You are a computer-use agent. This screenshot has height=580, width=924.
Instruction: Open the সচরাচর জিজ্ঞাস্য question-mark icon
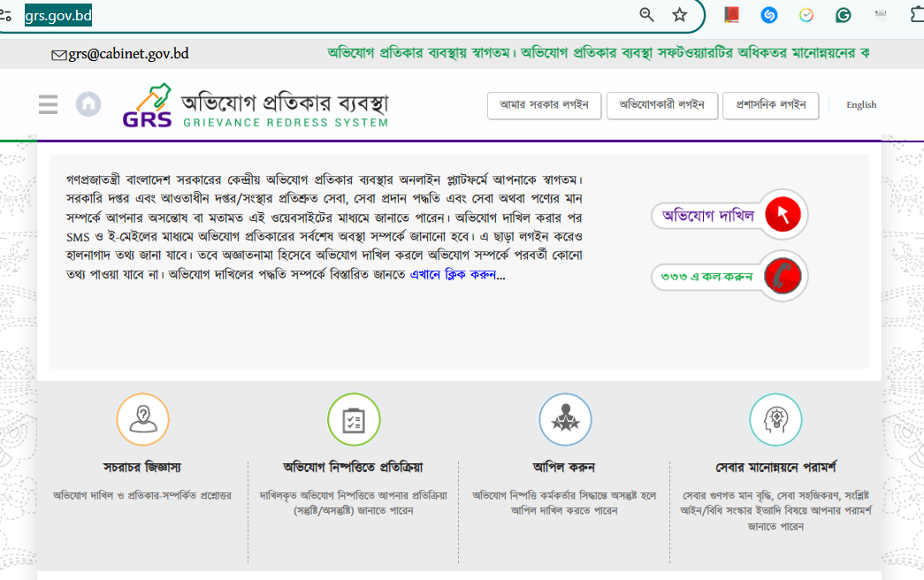pos(142,419)
